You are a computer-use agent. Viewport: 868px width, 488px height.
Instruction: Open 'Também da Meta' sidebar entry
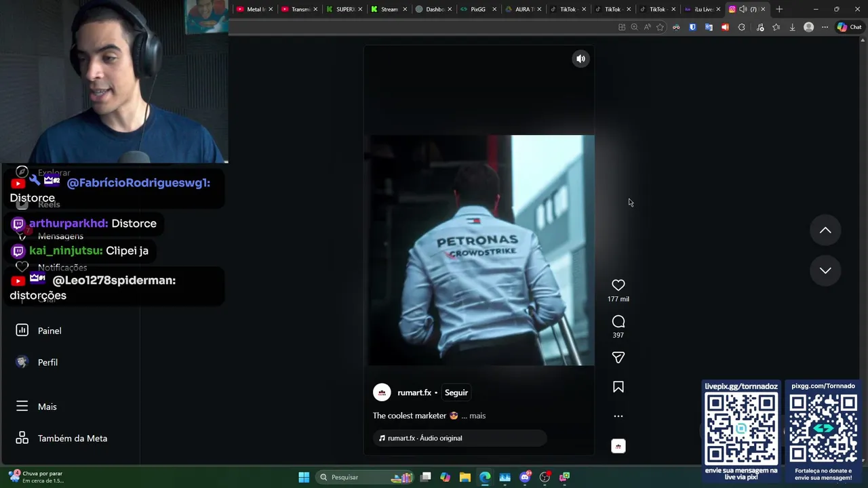[x=62, y=439]
